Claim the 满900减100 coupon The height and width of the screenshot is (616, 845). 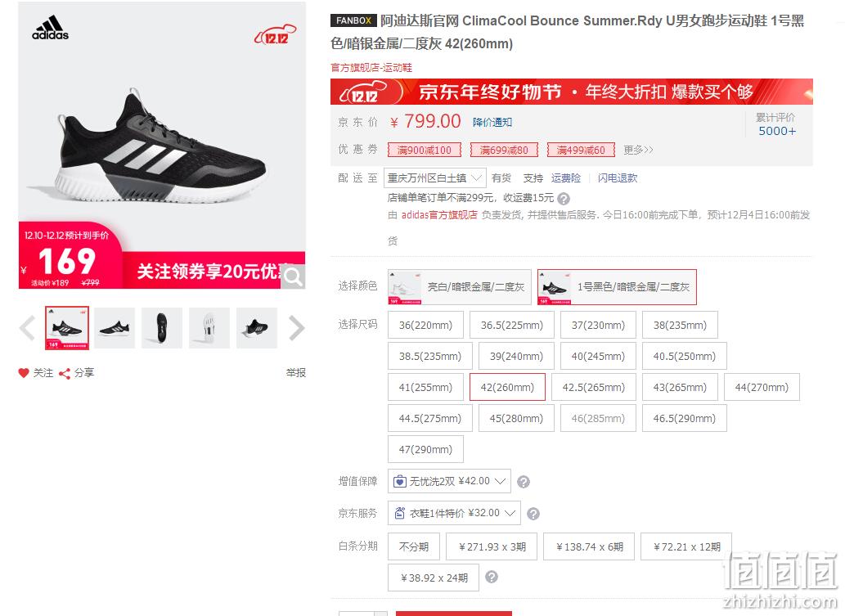point(424,150)
